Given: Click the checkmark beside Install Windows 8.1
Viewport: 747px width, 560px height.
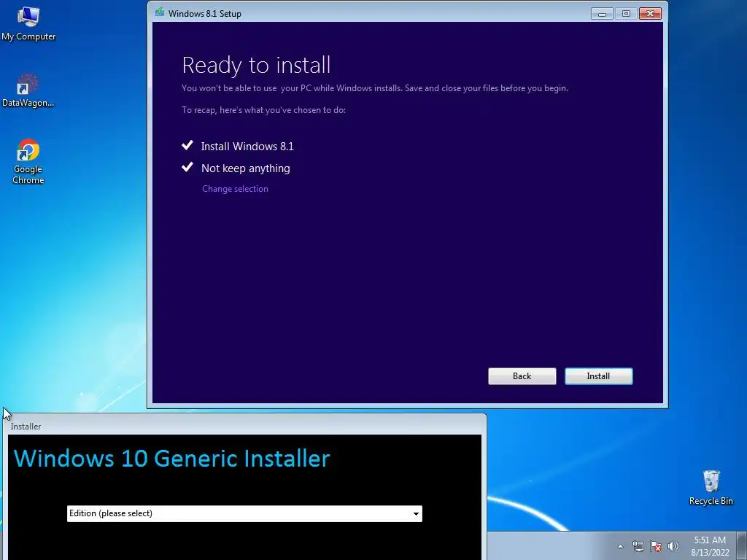Looking at the screenshot, I should [x=187, y=145].
